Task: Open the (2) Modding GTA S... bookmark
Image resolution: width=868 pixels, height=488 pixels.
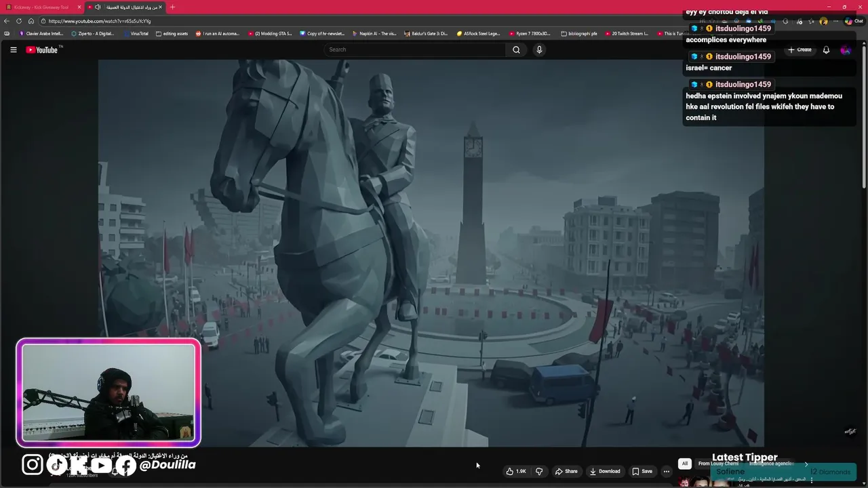Action: click(x=270, y=33)
